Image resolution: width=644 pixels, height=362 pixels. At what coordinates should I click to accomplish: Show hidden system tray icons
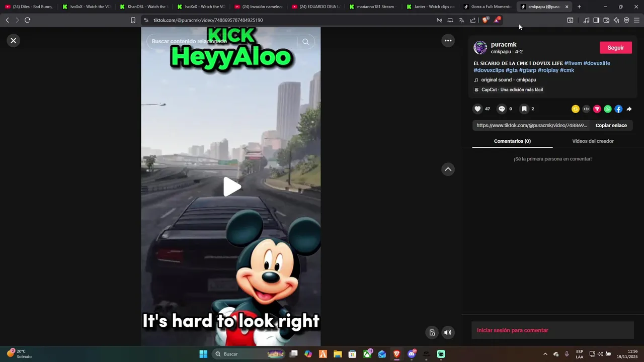coord(545,354)
